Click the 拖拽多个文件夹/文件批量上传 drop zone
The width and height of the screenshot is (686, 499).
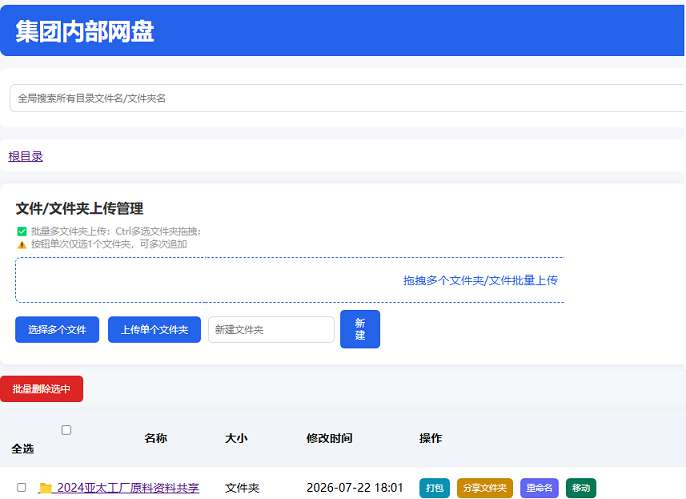click(290, 280)
